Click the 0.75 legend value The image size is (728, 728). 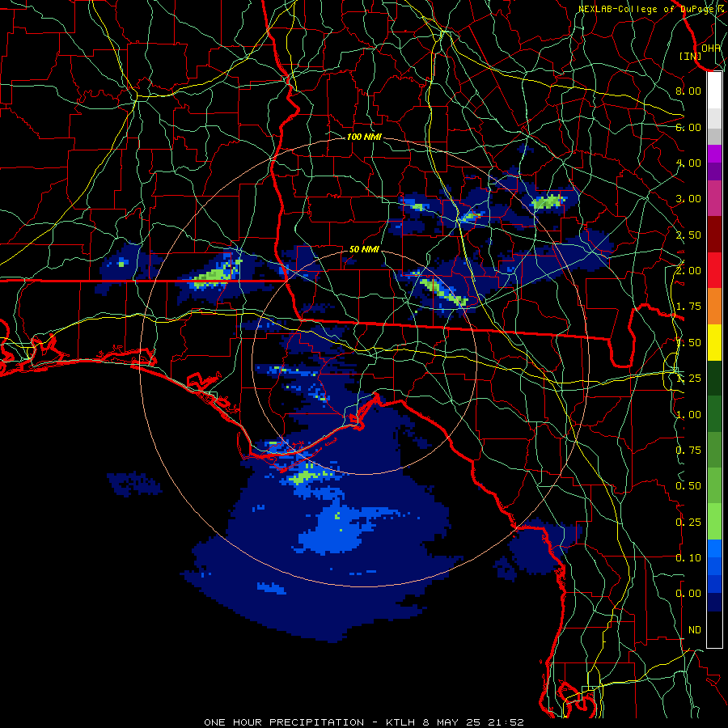688,451
